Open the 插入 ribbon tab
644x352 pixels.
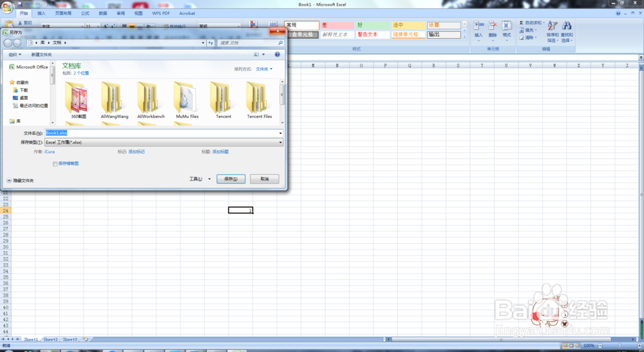(x=41, y=13)
